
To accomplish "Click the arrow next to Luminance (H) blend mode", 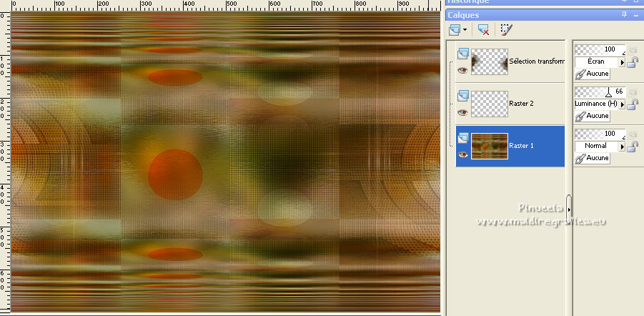I will click(623, 104).
